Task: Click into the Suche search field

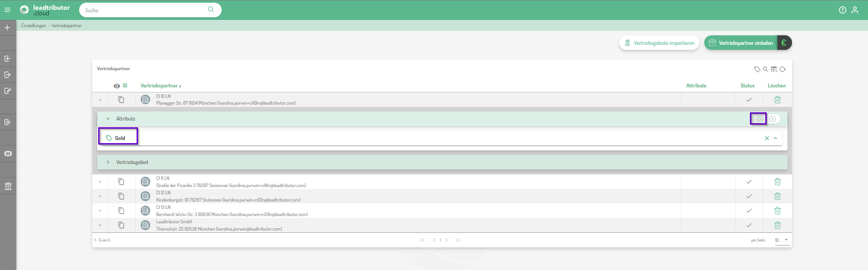Action: (x=145, y=10)
